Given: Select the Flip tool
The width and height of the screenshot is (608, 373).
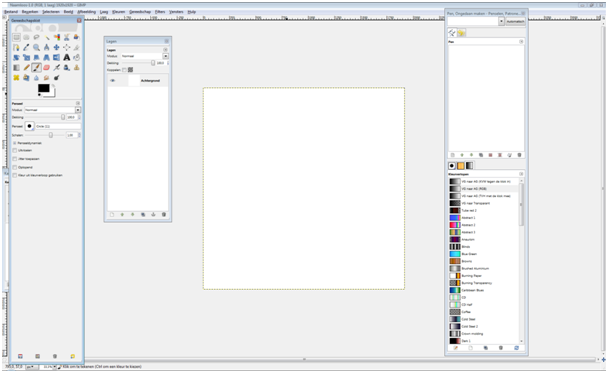Looking at the screenshot, I should [57, 57].
